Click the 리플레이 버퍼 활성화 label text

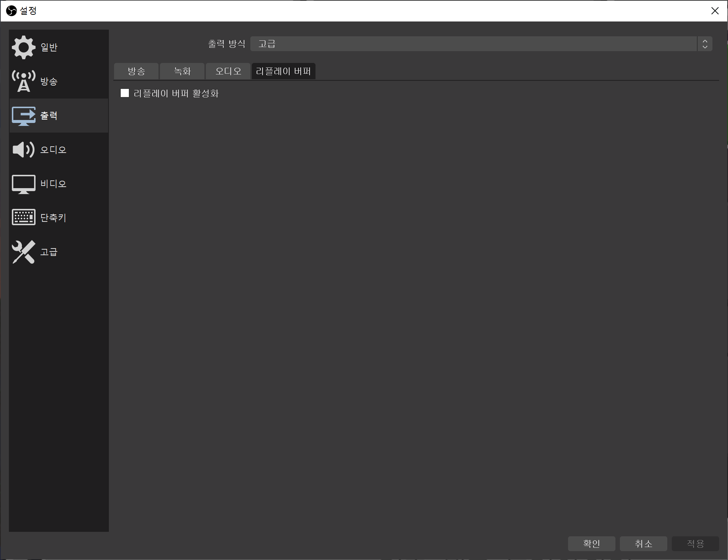point(176,93)
